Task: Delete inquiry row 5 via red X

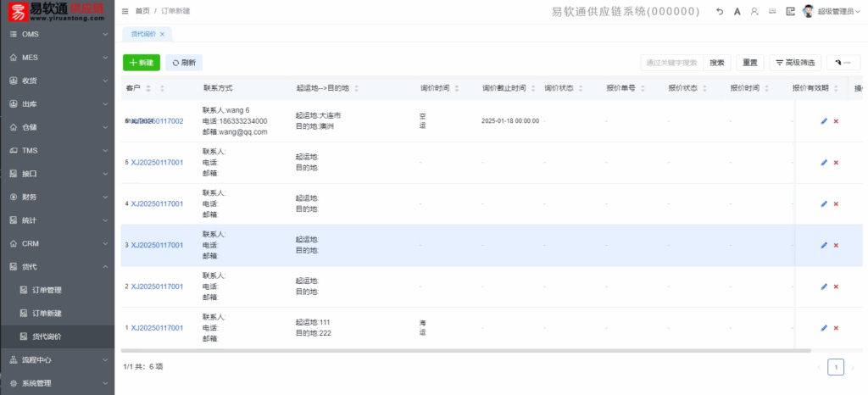Action: coord(836,163)
